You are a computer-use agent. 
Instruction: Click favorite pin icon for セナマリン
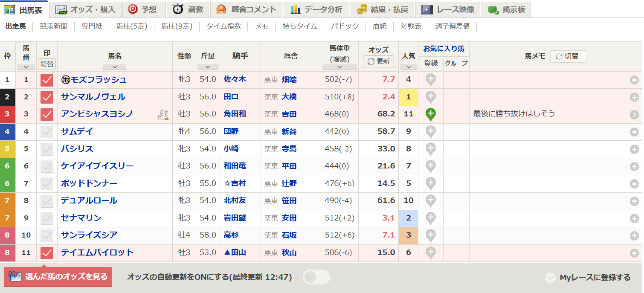pos(431,218)
